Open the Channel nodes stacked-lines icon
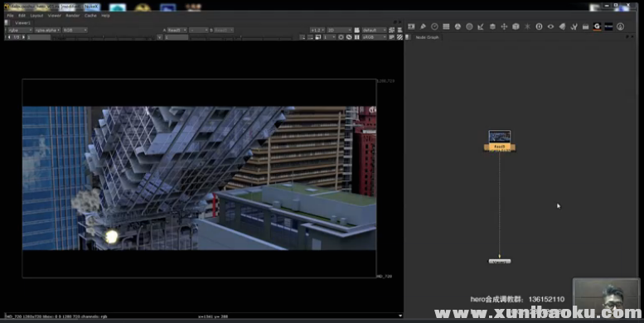Image resolution: width=644 pixels, height=323 pixels. [446, 27]
